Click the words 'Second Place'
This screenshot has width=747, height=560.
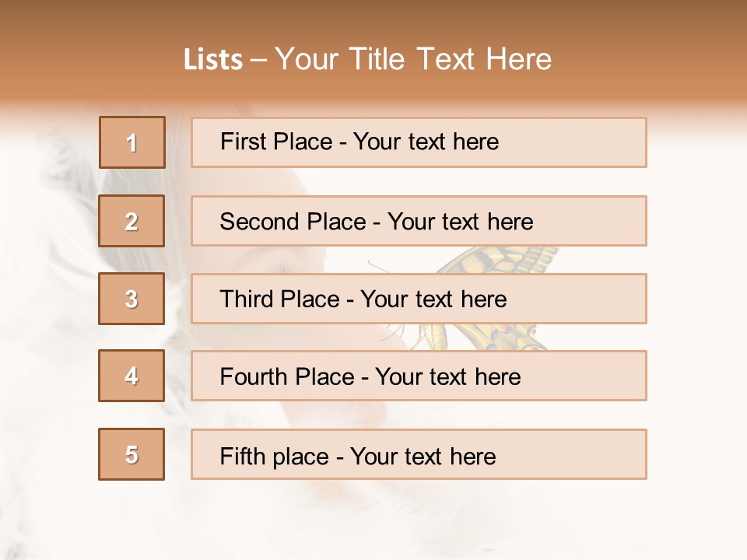(293, 222)
